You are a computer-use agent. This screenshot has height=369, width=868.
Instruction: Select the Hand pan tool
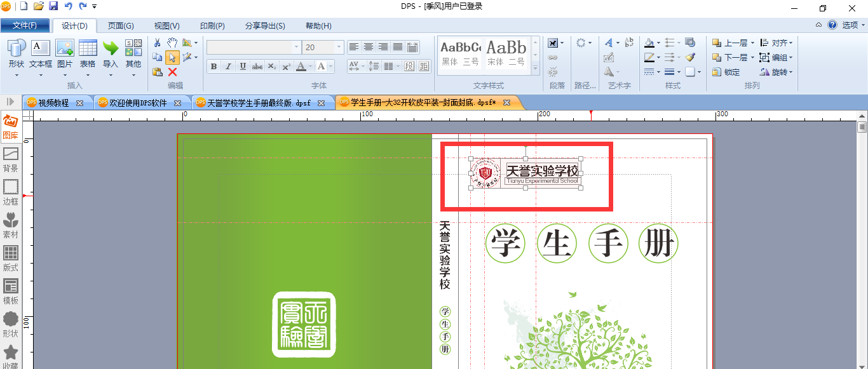point(172,43)
